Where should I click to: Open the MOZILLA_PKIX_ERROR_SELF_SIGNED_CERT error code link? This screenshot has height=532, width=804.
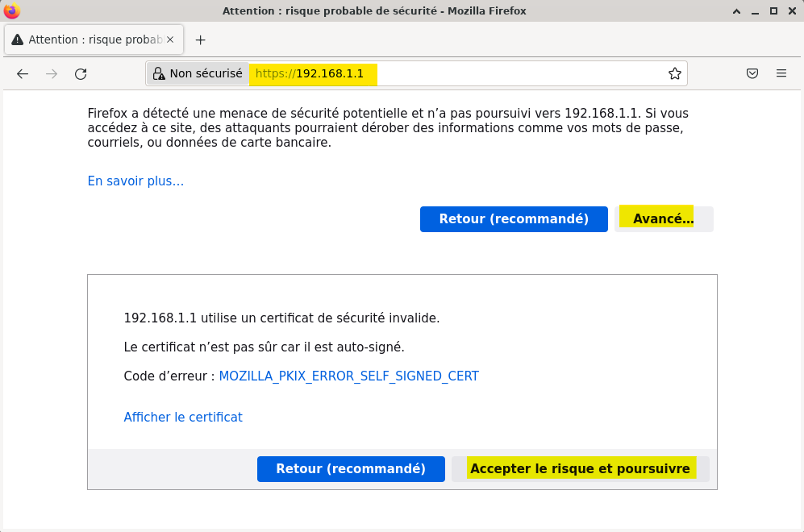tap(348, 376)
